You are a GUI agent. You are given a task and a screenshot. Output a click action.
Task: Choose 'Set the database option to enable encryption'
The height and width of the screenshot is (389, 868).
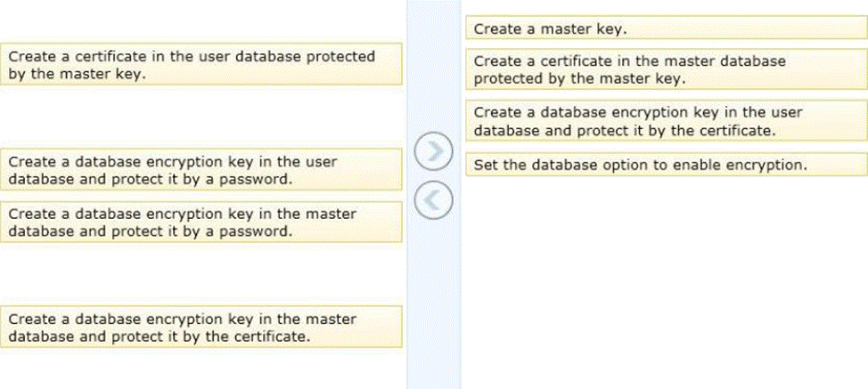665,165
